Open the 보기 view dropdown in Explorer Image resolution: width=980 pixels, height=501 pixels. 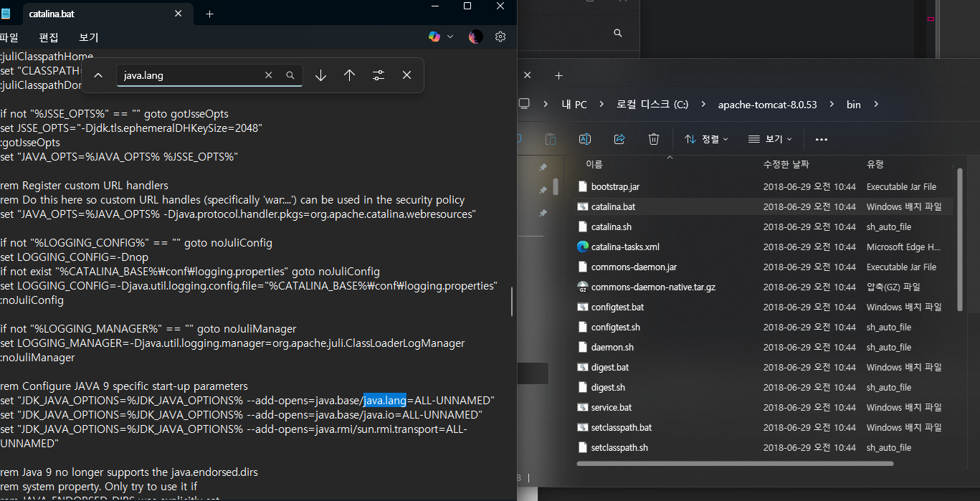(770, 139)
